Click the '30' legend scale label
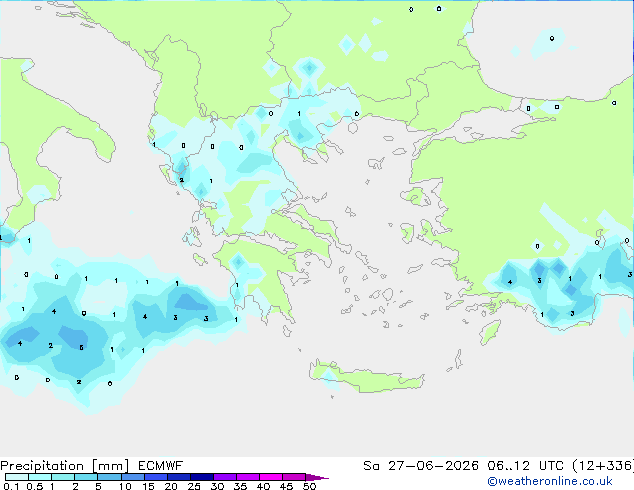Viewport: 634px width, 490px height. 217,486
